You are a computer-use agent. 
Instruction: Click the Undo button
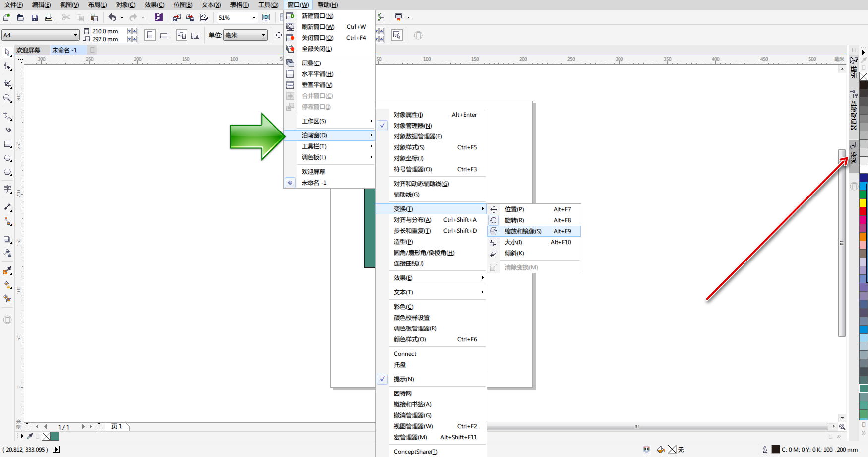point(113,17)
